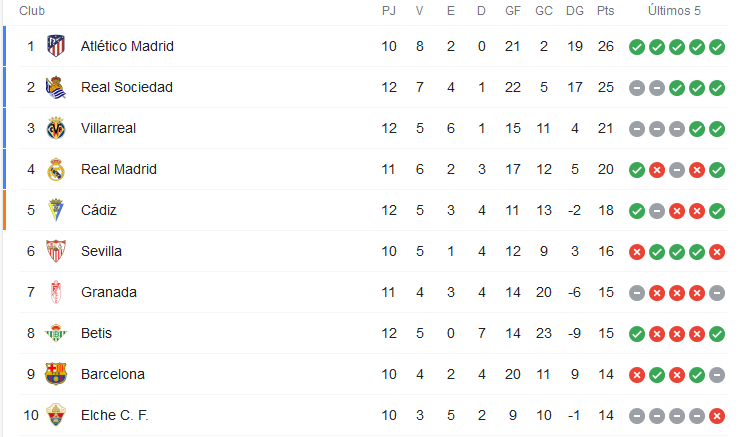Click Sevilla's first red loss icon

(637, 252)
